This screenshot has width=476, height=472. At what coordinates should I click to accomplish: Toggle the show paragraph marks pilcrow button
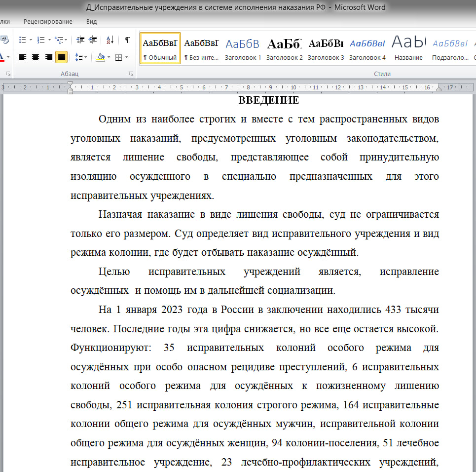127,40
